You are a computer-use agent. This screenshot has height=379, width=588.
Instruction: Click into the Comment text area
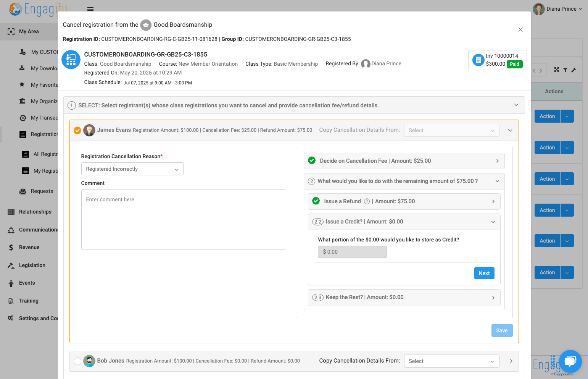point(184,219)
